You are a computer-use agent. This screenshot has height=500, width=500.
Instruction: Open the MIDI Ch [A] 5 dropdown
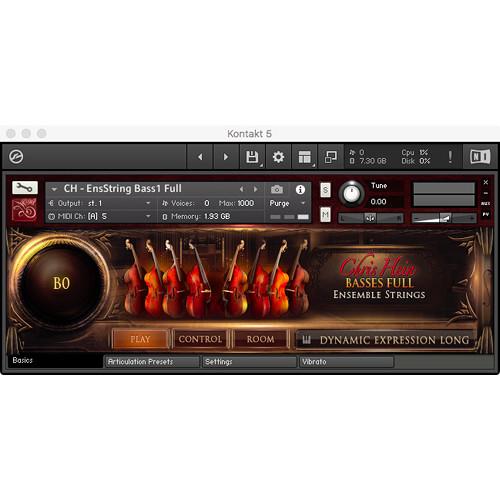[x=100, y=216]
